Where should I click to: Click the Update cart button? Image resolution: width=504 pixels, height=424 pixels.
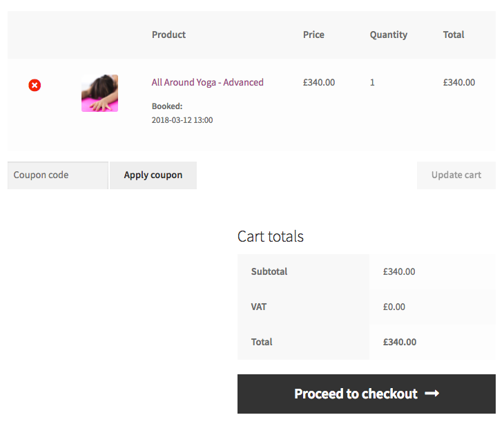pos(456,175)
